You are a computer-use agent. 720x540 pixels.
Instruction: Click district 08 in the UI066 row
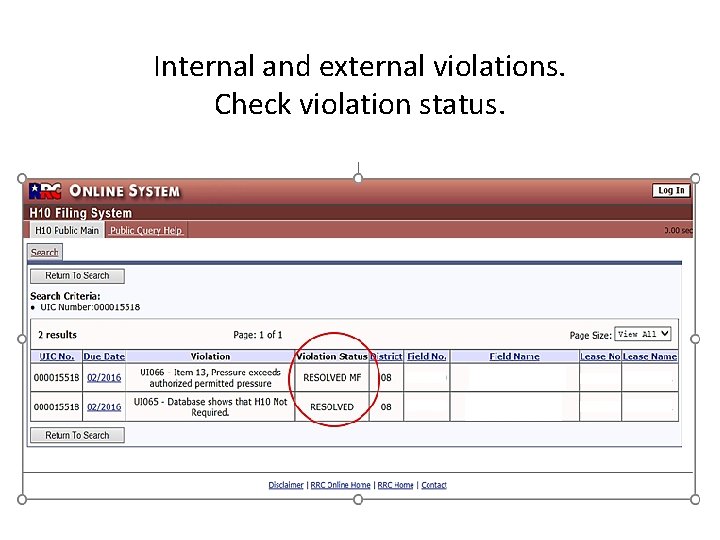click(x=386, y=377)
